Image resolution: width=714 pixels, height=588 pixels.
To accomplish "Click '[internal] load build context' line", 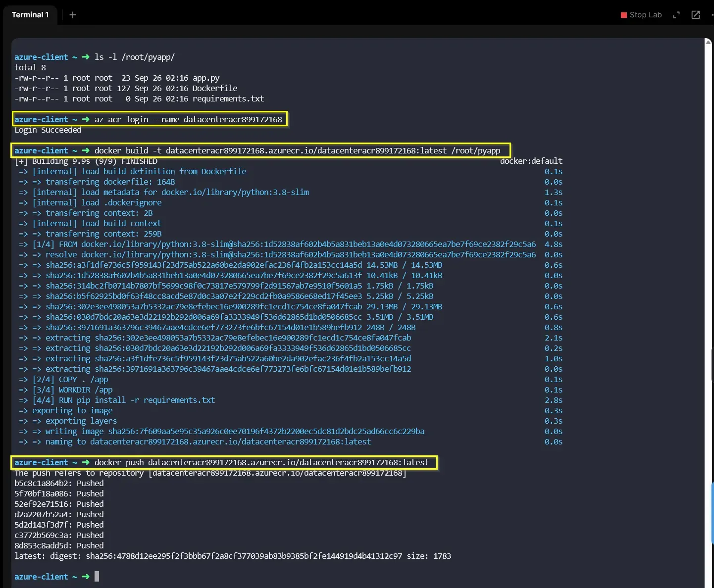I will point(90,223).
